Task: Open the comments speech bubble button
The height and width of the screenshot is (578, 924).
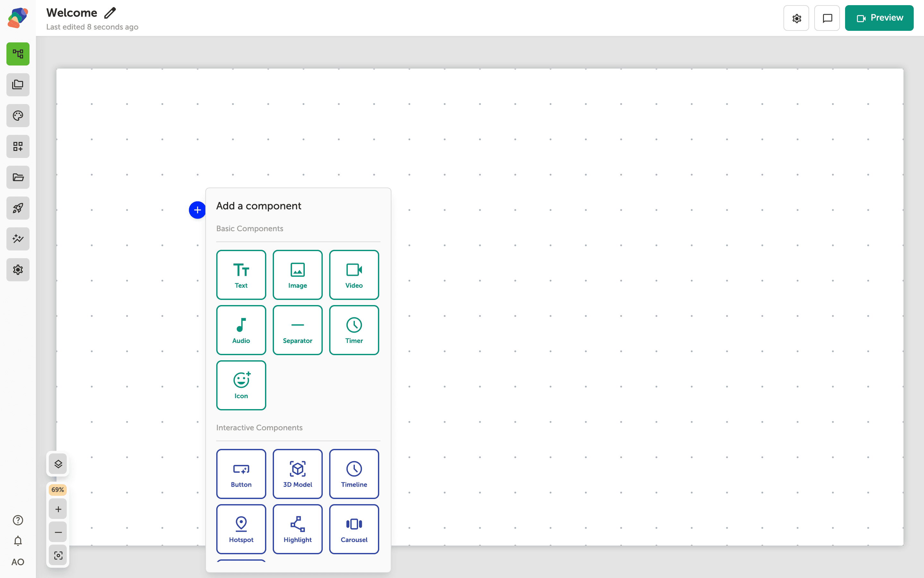Action: pyautogui.click(x=827, y=18)
